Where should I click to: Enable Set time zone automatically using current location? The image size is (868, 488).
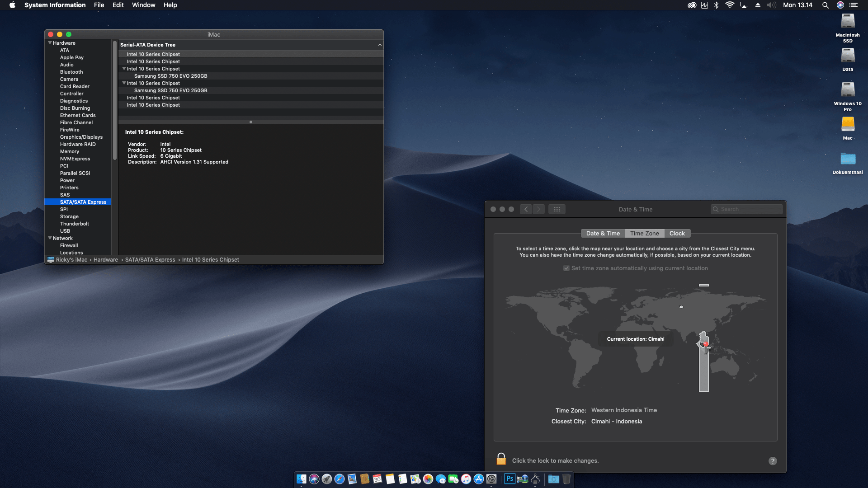point(566,268)
